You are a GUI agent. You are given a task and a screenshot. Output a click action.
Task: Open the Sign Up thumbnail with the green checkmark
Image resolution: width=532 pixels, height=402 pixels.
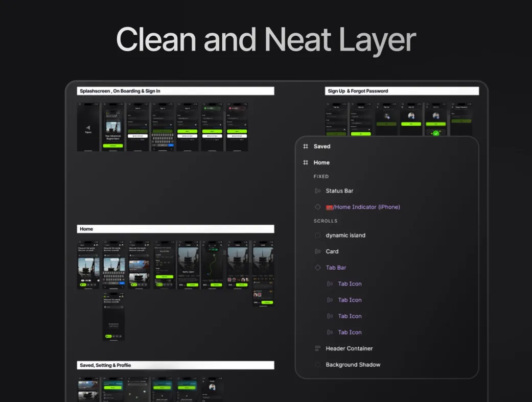coord(436,120)
